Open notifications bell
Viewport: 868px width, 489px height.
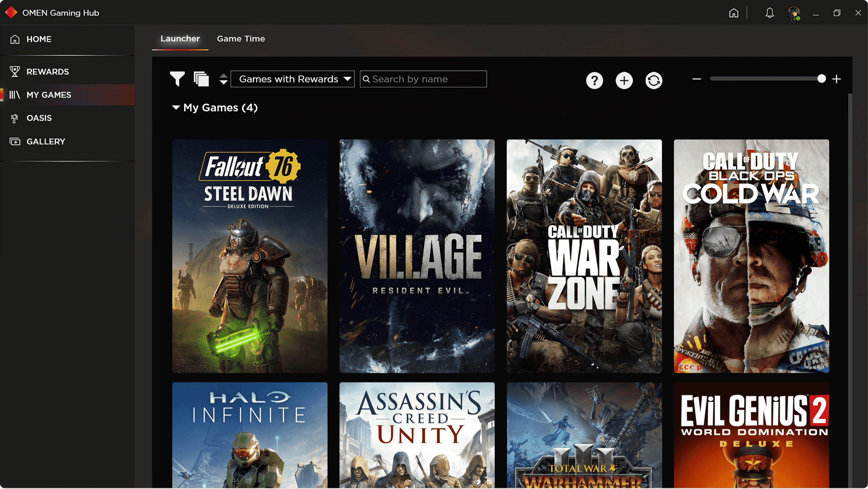pyautogui.click(x=770, y=13)
